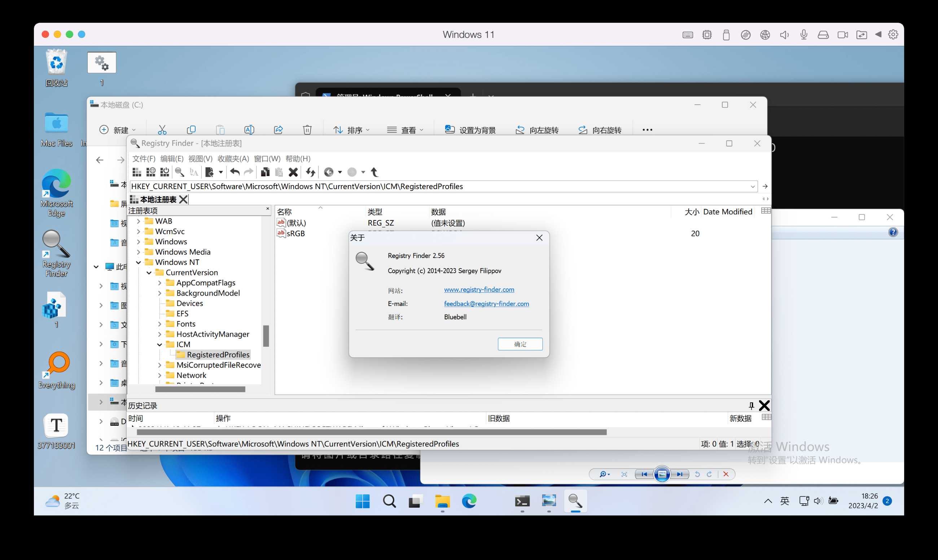This screenshot has height=560, width=938.
Task: Open the back history dropdown arrow
Action: pyautogui.click(x=340, y=172)
